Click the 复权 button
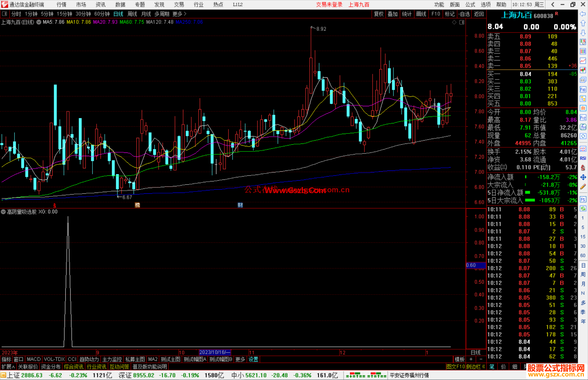588x380 pixels. [378, 14]
